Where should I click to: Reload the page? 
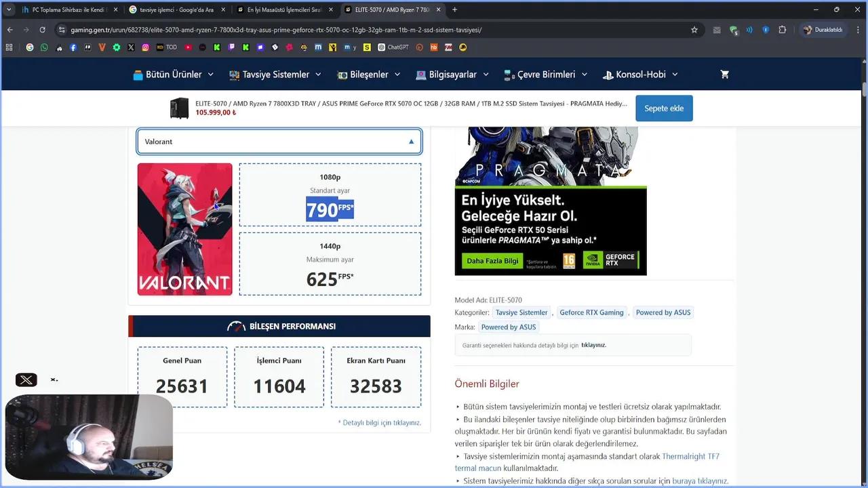(x=42, y=30)
